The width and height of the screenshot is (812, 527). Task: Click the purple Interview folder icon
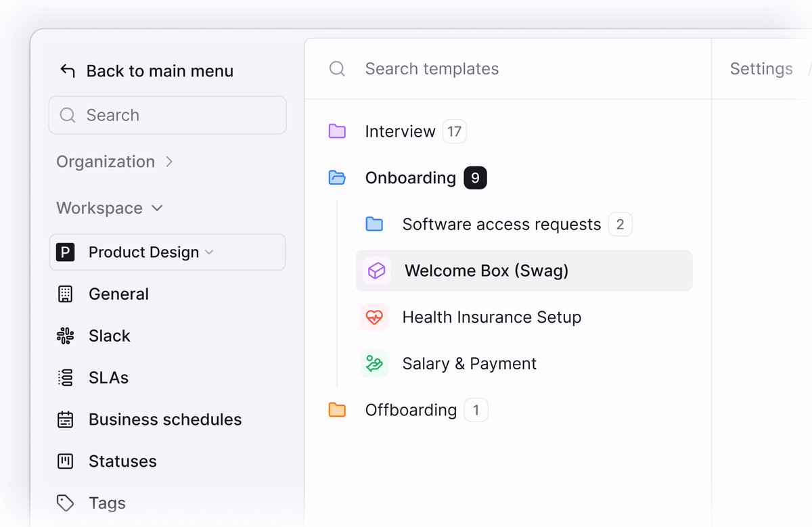337,131
